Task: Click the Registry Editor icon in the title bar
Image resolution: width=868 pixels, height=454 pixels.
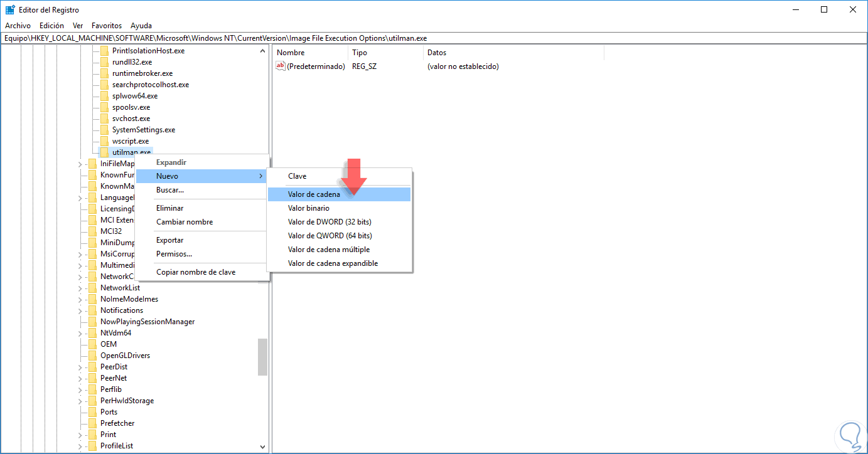Action: pyautogui.click(x=10, y=9)
